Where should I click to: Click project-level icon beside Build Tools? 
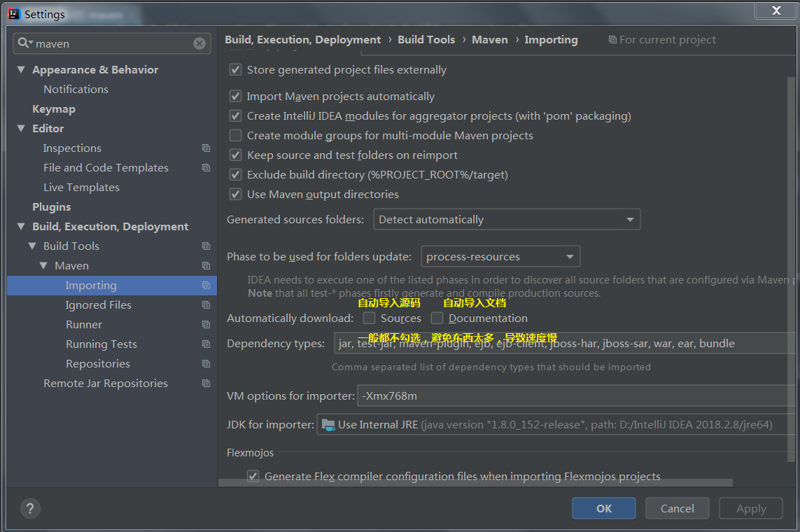206,246
